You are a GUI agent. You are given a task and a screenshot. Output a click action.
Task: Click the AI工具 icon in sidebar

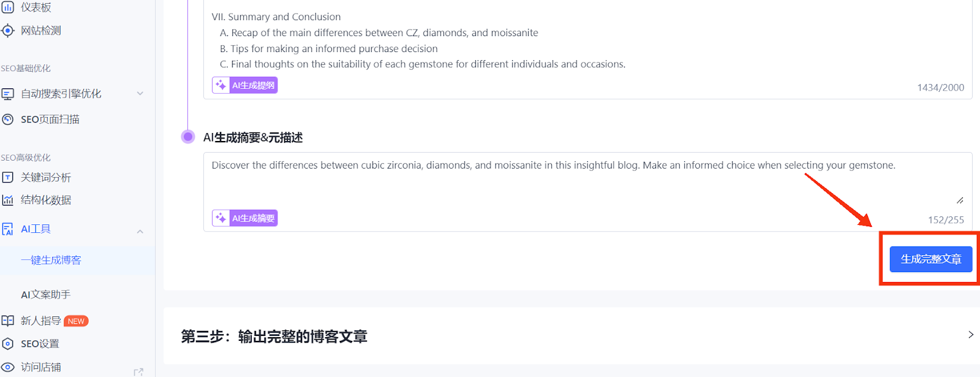[x=7, y=229]
